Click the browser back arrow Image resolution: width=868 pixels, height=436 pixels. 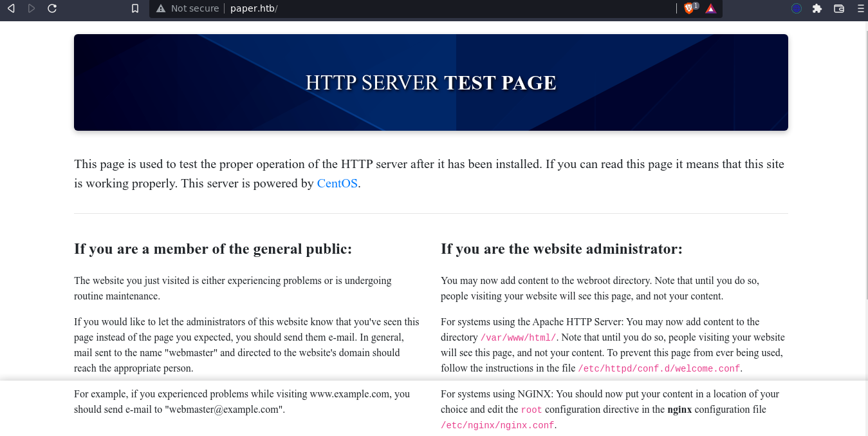coord(11,8)
